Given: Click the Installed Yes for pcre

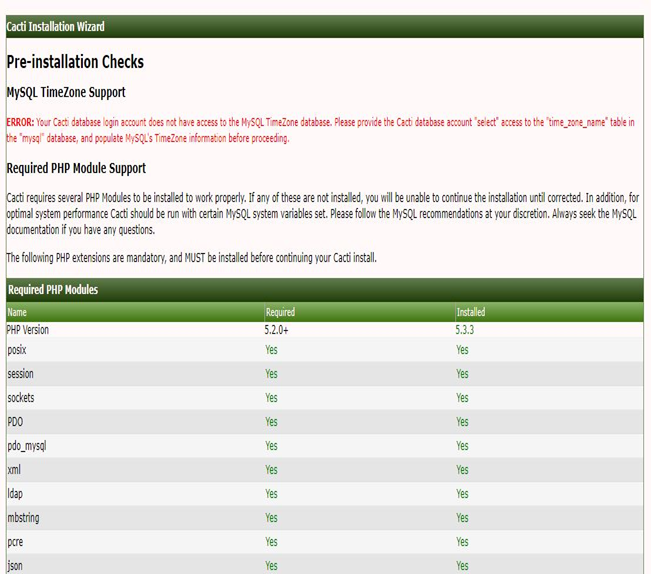Looking at the screenshot, I should click(463, 542).
